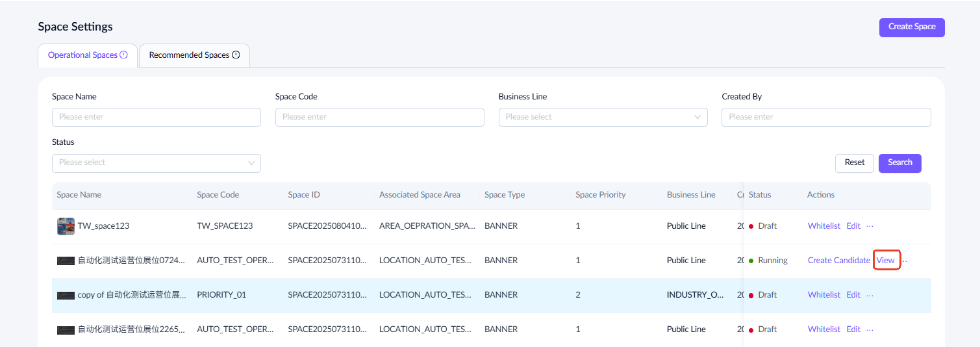980x347 pixels.
Task: Open View for the Running space
Action: coord(885,261)
